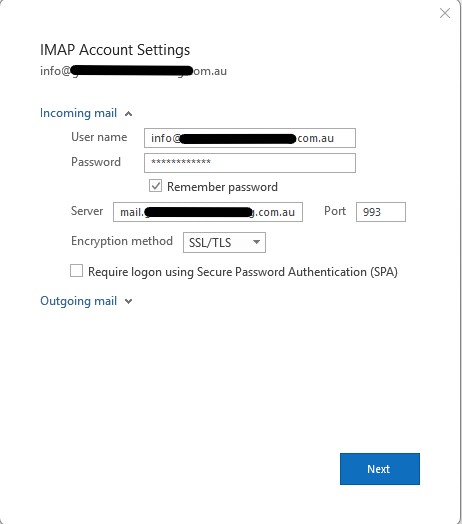This screenshot has width=462, height=524.
Task: Focus the User name input field
Action: pos(250,138)
